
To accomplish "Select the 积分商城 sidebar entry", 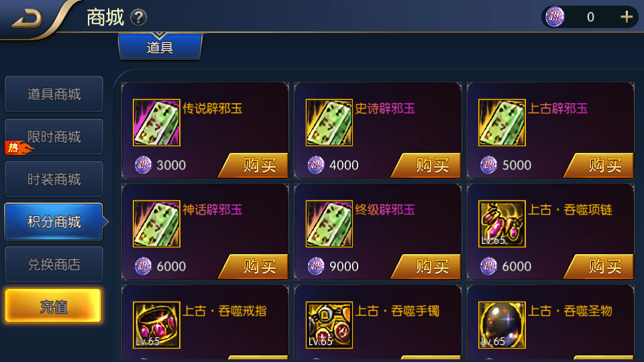I will 54,222.
